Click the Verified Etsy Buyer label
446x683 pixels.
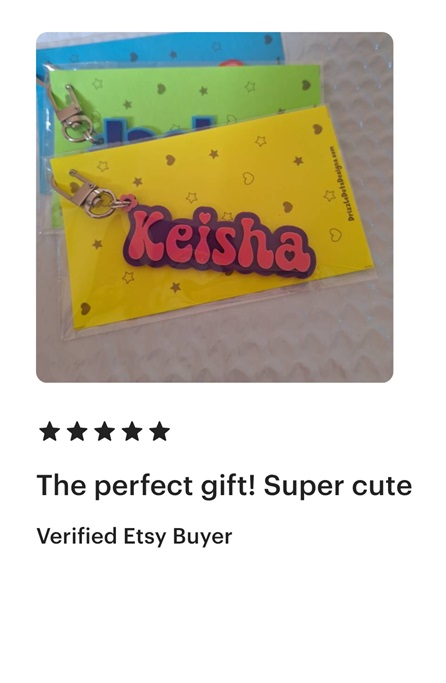(x=134, y=536)
